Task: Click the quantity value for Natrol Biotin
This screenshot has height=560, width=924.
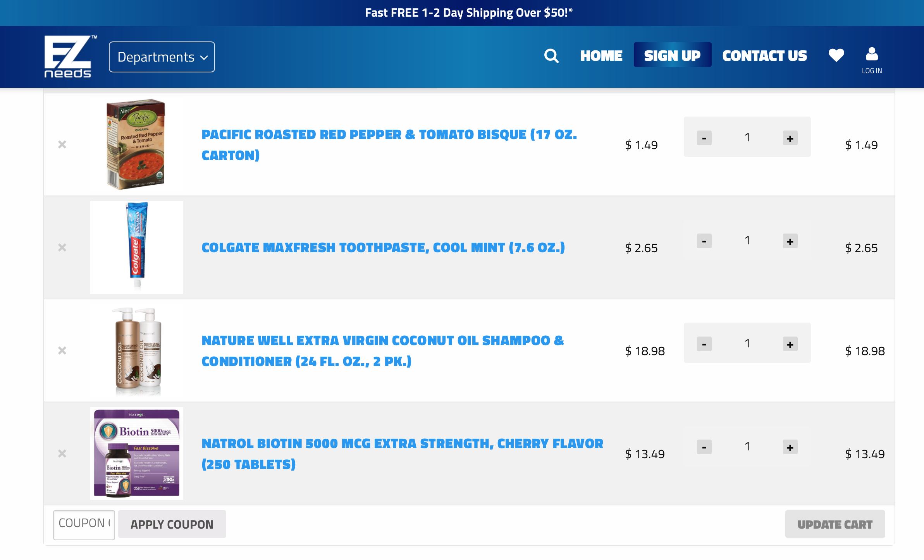Action: pos(747,446)
